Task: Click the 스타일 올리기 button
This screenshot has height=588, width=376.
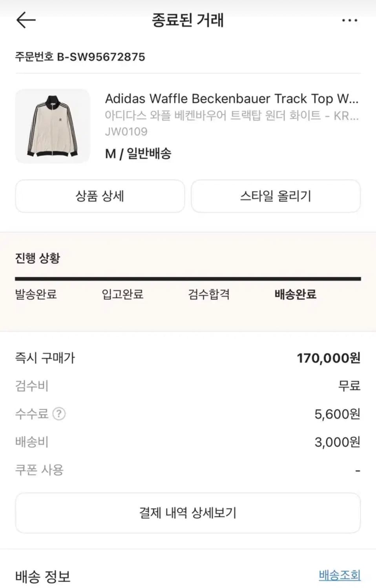Action: click(x=276, y=196)
